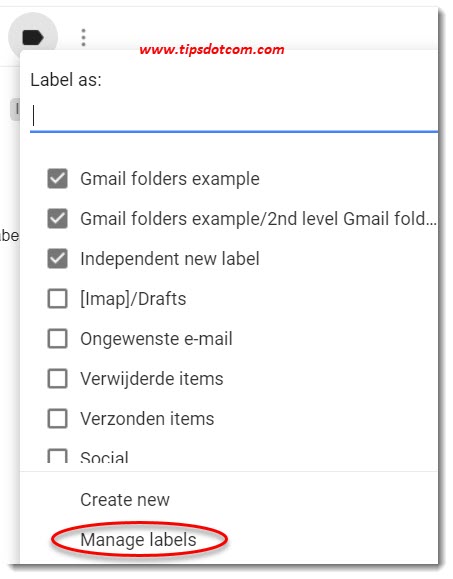Check the Ongewenste e-mail checkbox
The width and height of the screenshot is (453, 579).
[x=58, y=339]
